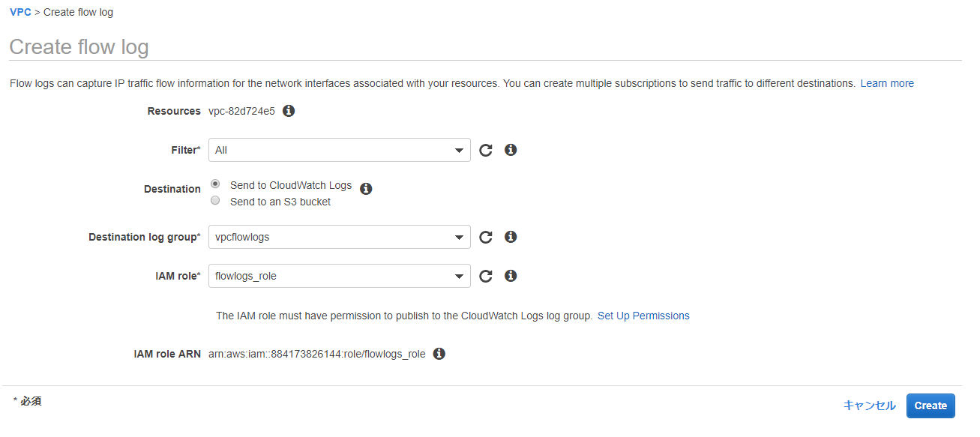Select Send to an S3 bucket option

215,201
